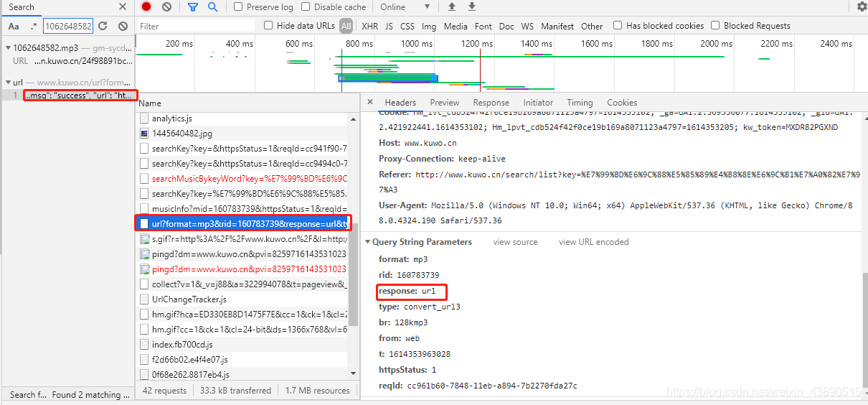Check Hide data URLs
The image size is (868, 405).
(268, 25)
